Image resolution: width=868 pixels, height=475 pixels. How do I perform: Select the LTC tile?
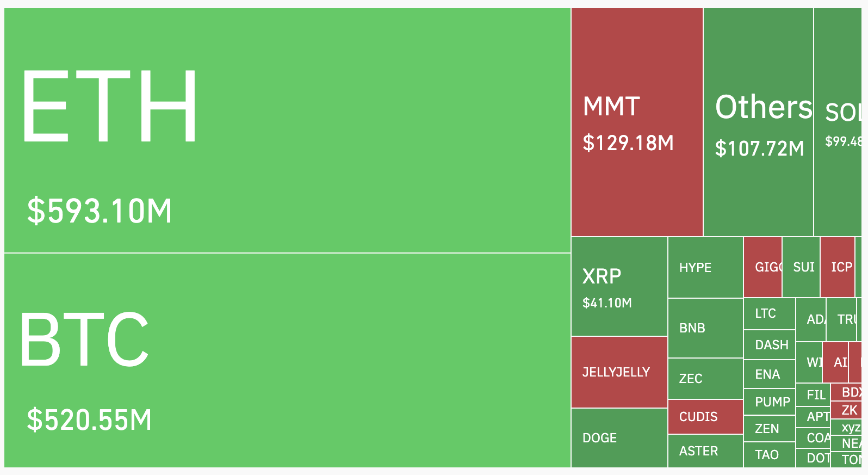(x=769, y=313)
